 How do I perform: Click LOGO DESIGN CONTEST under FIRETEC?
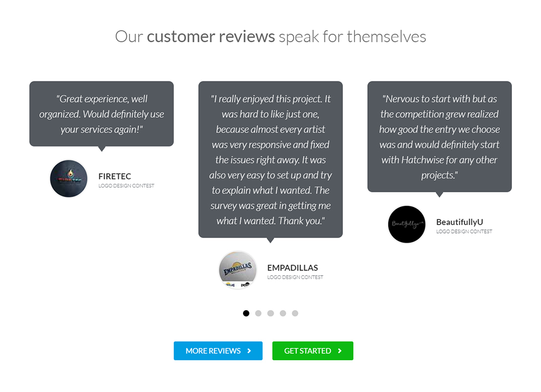tap(126, 185)
